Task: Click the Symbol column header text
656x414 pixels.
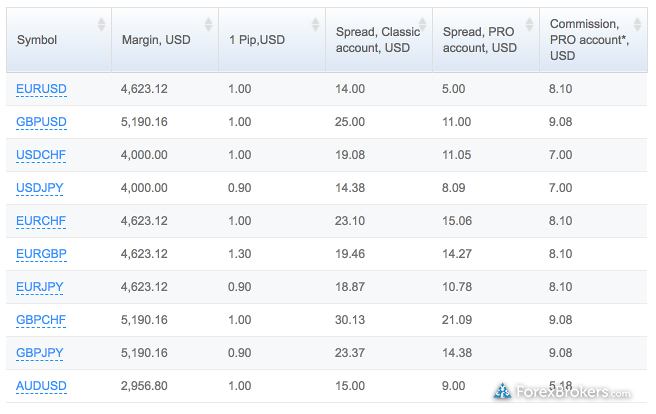Action: tap(37, 40)
